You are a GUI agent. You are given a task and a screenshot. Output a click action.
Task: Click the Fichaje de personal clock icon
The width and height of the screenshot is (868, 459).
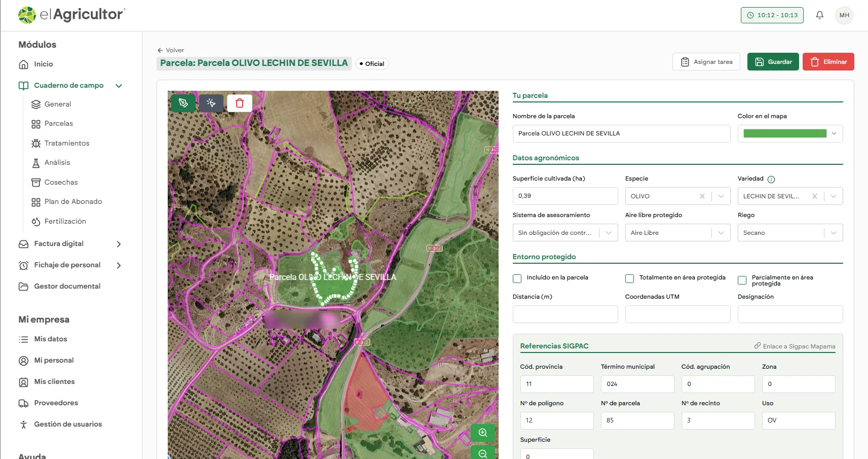23,265
